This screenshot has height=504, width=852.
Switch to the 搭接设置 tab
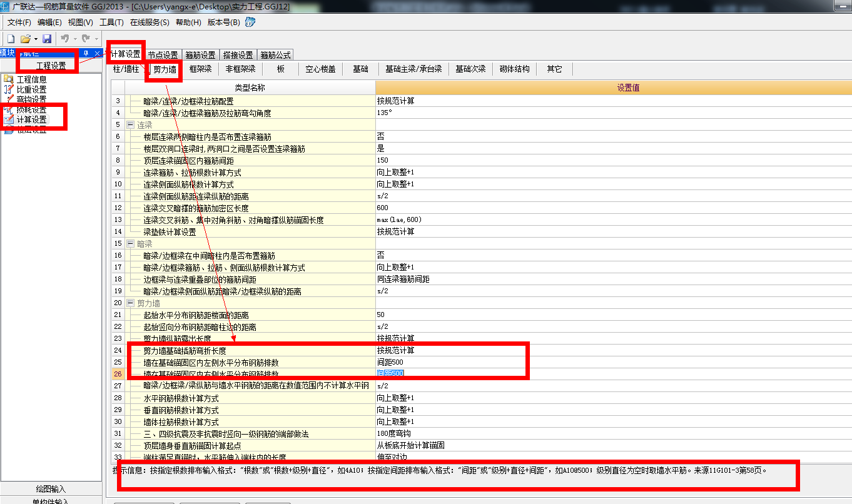[238, 55]
